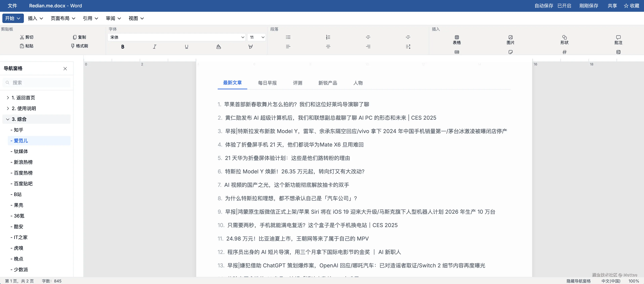Click 隐藏导航窗格 in the status bar

pos(578,281)
